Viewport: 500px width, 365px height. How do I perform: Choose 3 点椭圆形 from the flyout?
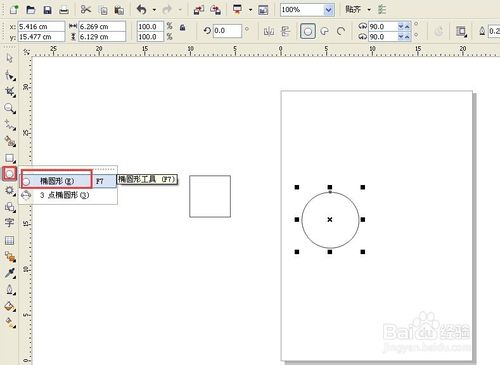(x=68, y=195)
